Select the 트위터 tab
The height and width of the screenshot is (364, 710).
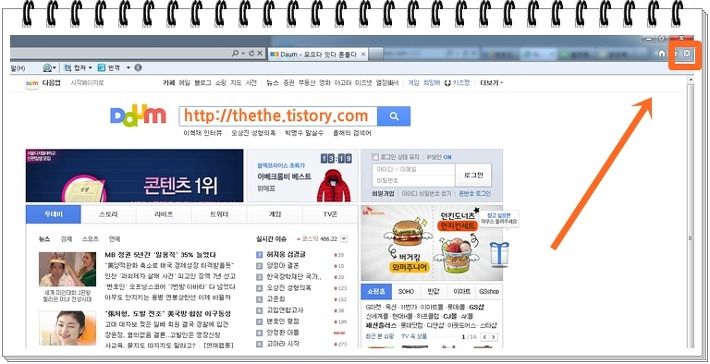(220, 215)
